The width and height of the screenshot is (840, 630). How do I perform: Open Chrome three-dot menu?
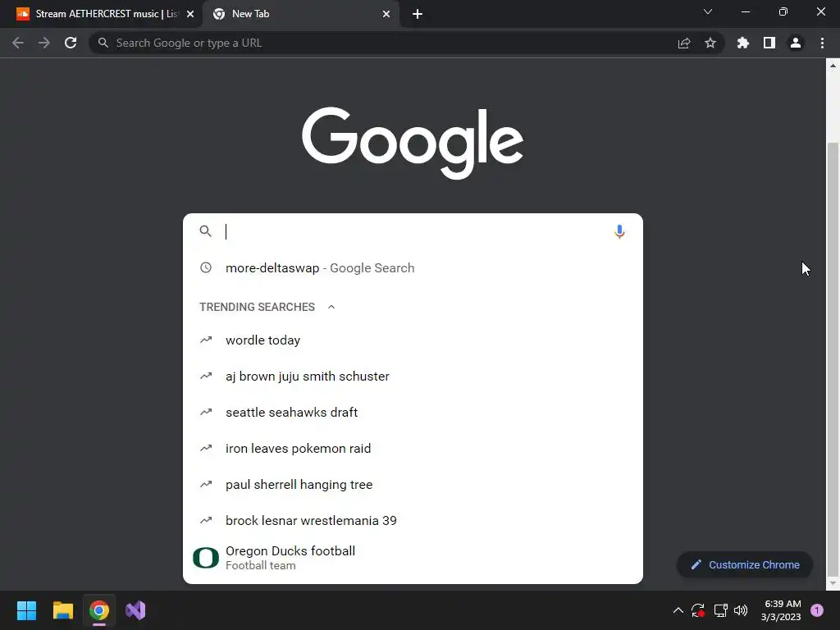(x=822, y=43)
